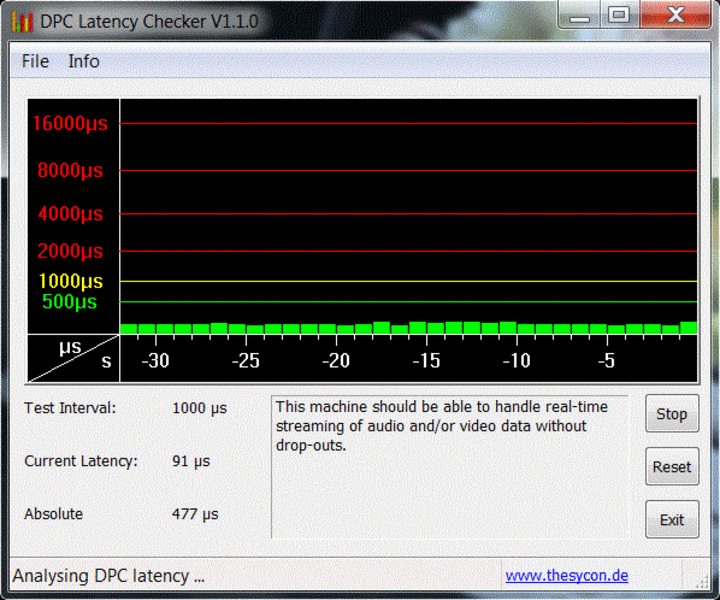
Task: Click the window resize grip in status bar
Action: point(702,582)
